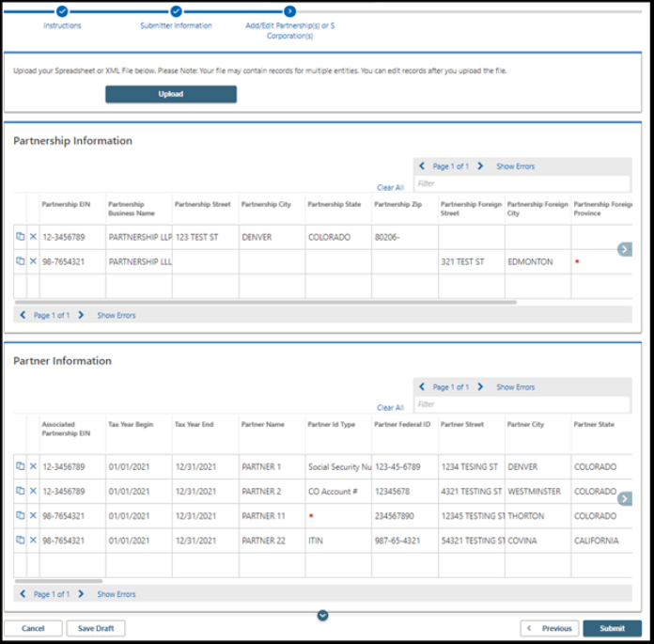The height and width of the screenshot is (644, 654).
Task: Go to next page in Partnership top pager
Action: tap(480, 166)
